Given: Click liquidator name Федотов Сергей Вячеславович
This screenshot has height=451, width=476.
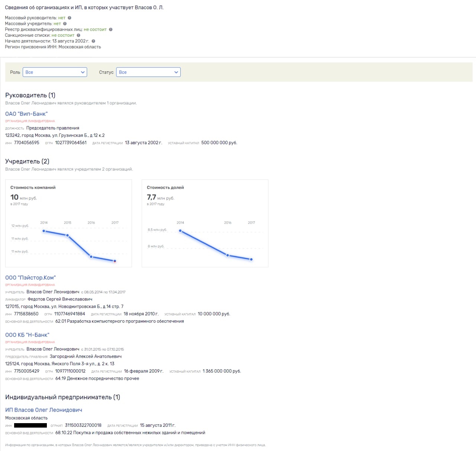Looking at the screenshot, I should tap(60, 299).
